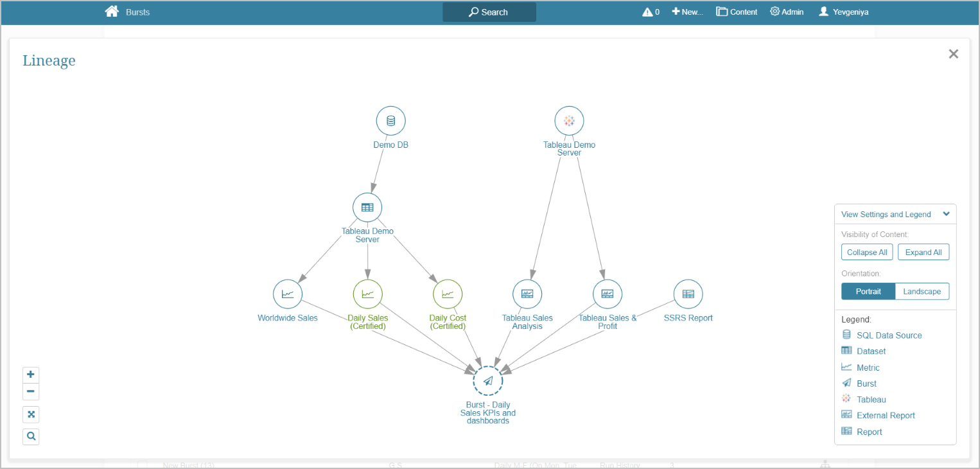Open the Yevgeniya user menu
This screenshot has width=980, height=469.
[x=843, y=12]
